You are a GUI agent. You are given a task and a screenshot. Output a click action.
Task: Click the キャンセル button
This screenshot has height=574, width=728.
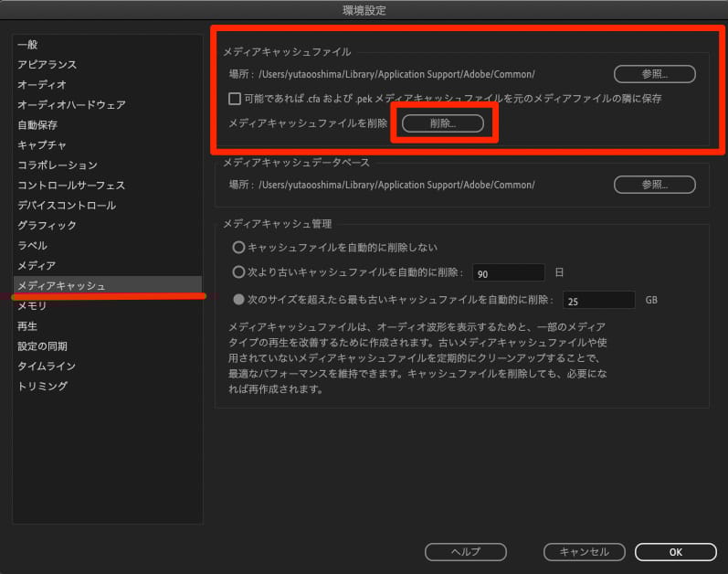584,552
